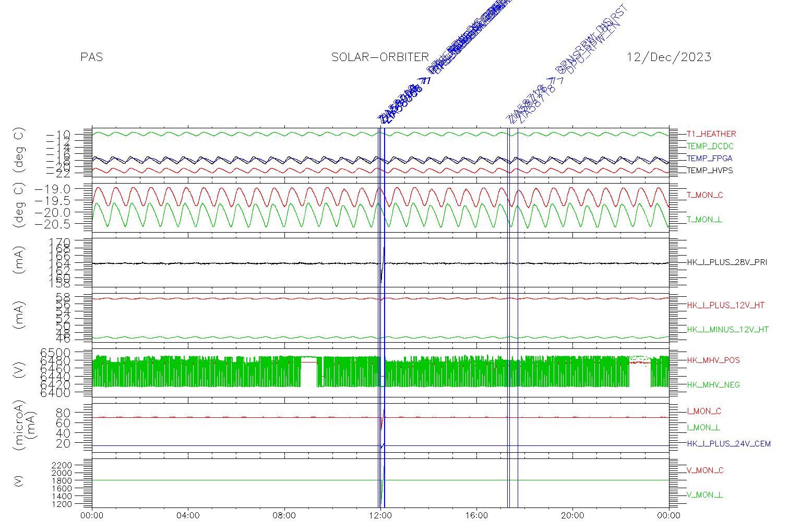Click the T_MON_C legend label
Screen dimensions: 789x532
(705, 195)
